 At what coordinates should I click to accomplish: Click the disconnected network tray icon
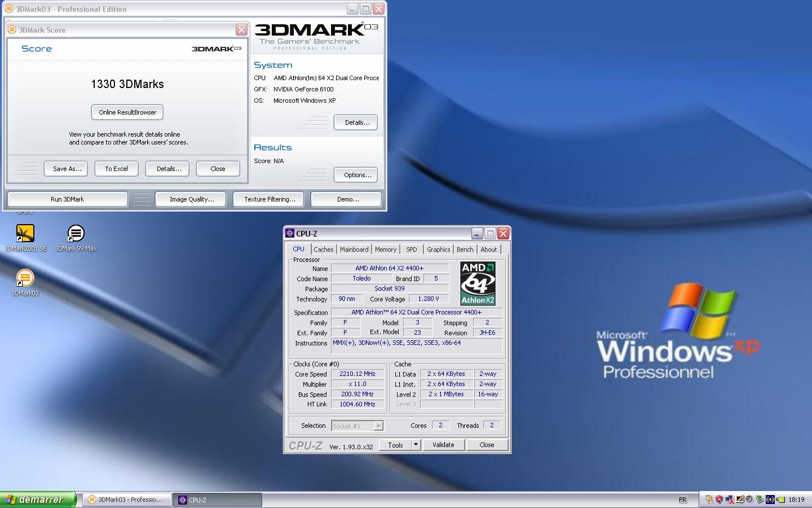[x=730, y=500]
